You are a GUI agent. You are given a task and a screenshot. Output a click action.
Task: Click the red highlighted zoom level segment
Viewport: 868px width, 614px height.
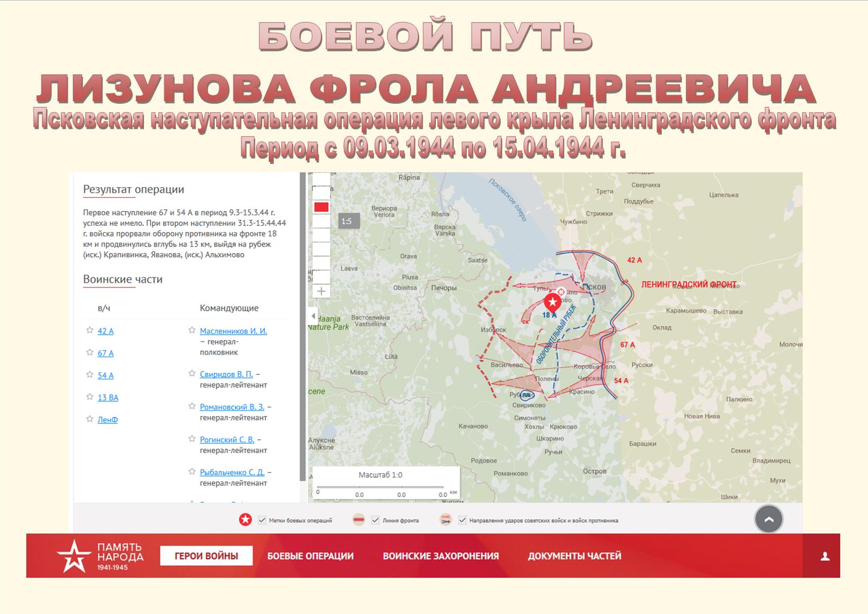321,207
